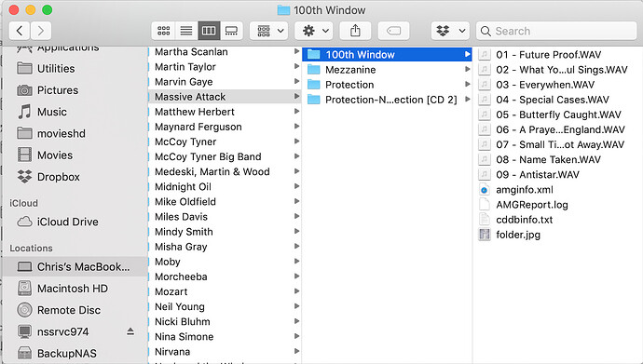Open Music in the sidebar
Image resolution: width=643 pixels, height=364 pixels.
[75, 112]
